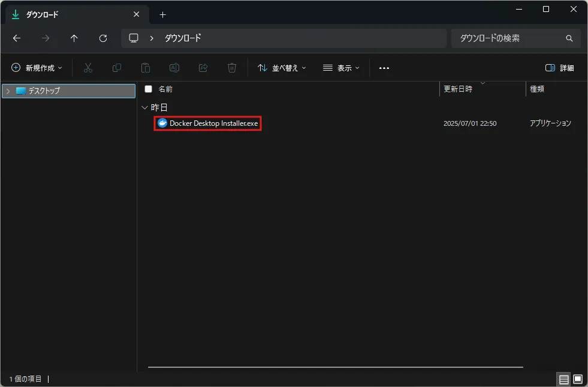588x387 pixels.
Task: Select the ダウンロード window tab
Action: pos(77,14)
